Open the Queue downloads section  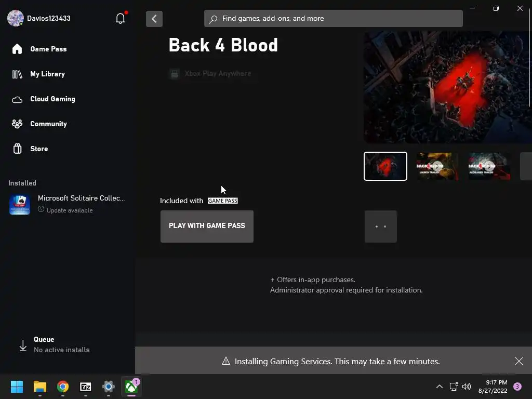(x=54, y=345)
